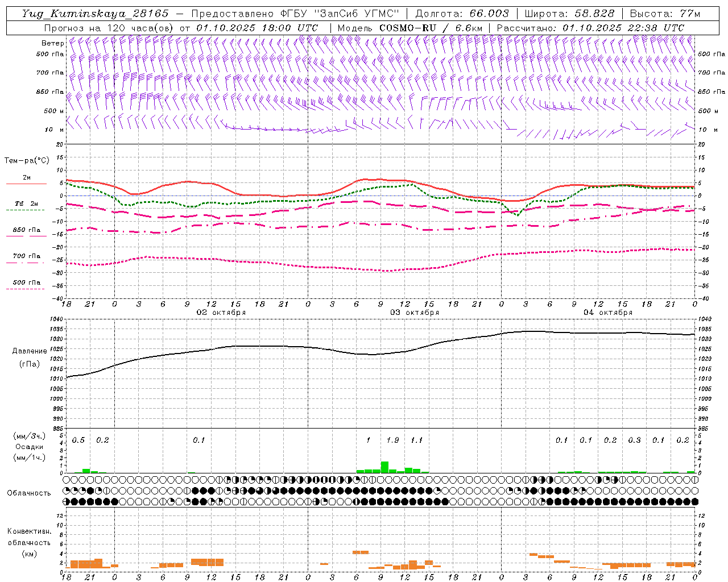Click the Тем-ра(°C) temperature panel label
The height and width of the screenshot is (582, 728).
tap(27, 161)
